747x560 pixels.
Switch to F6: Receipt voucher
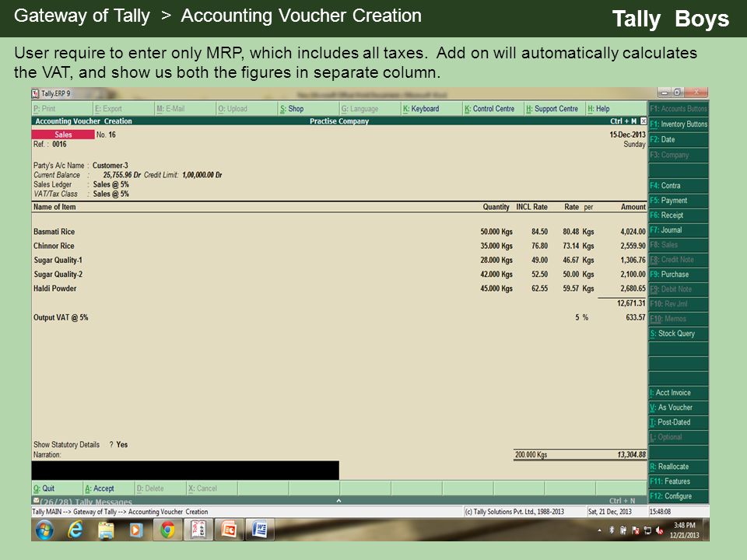coord(679,215)
